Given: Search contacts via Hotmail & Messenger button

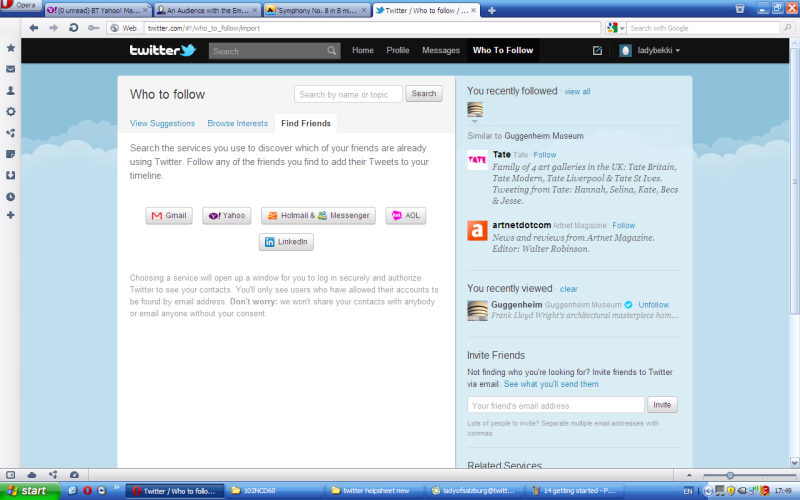Looking at the screenshot, I should tap(318, 216).
